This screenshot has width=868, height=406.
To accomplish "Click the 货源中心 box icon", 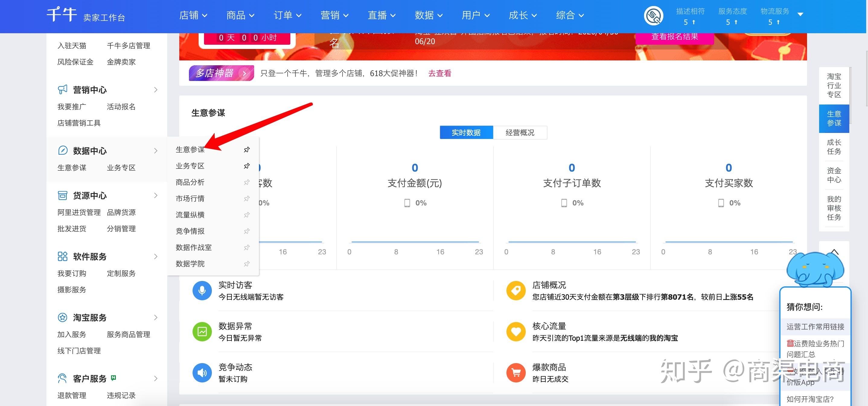I will pos(63,195).
